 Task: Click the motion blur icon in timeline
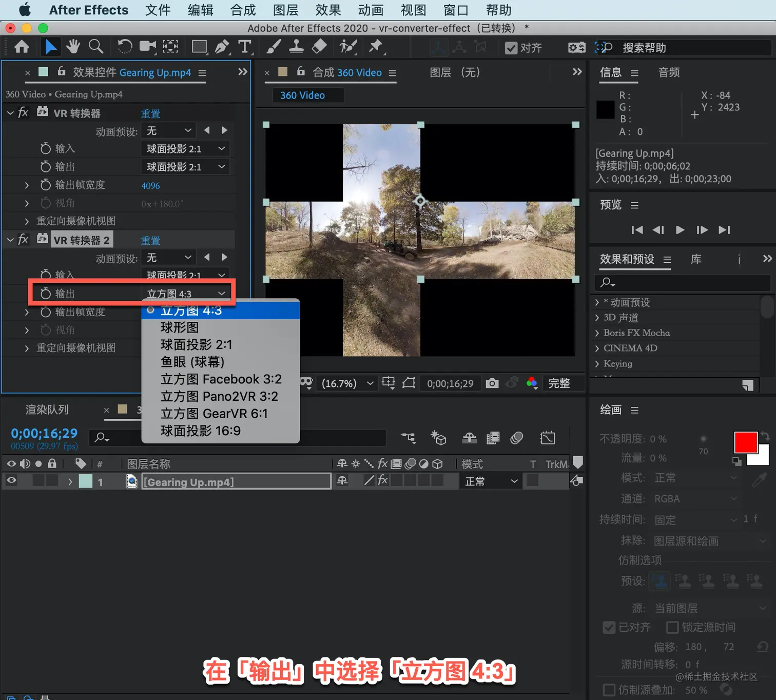[x=517, y=438]
